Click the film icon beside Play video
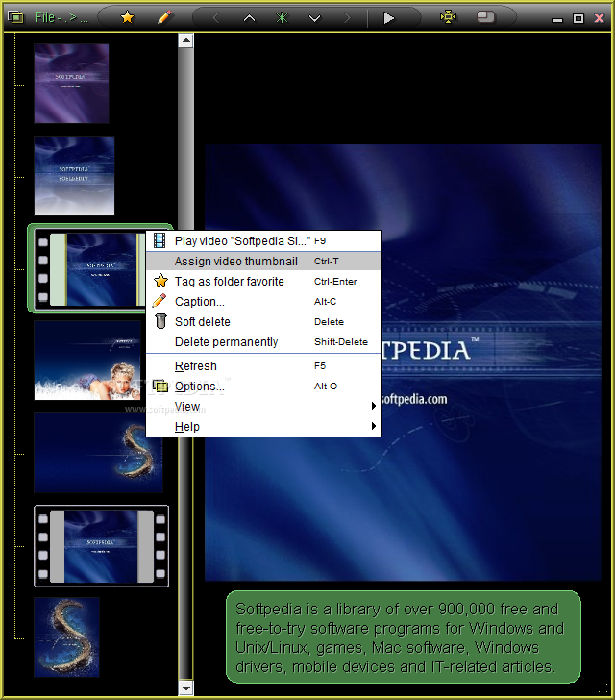Image resolution: width=615 pixels, height=700 pixels. (160, 240)
